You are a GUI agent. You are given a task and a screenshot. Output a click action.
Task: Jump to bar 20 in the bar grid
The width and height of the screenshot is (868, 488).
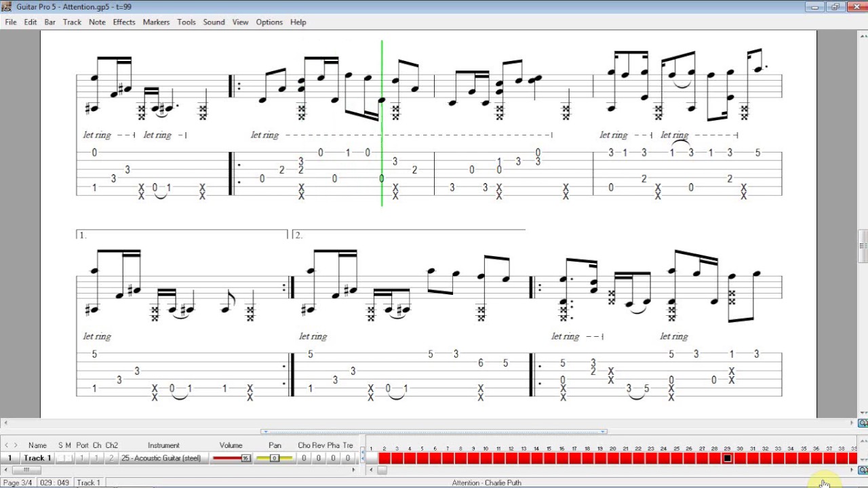point(612,458)
